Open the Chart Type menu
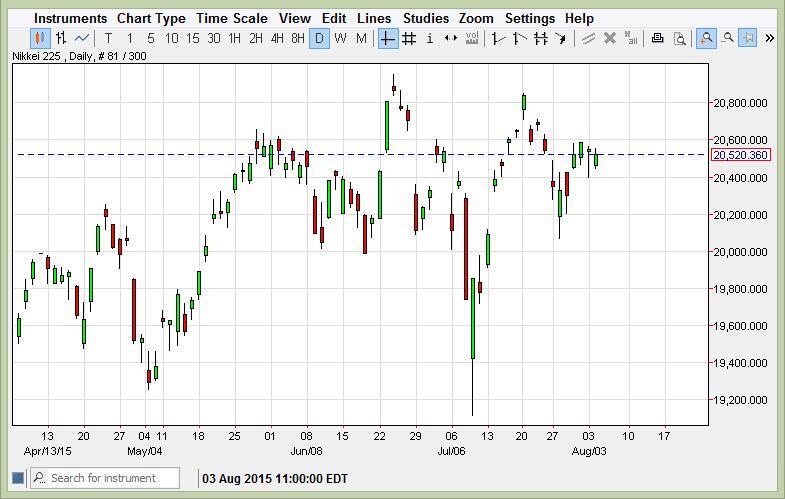This screenshot has width=785, height=499. (151, 18)
